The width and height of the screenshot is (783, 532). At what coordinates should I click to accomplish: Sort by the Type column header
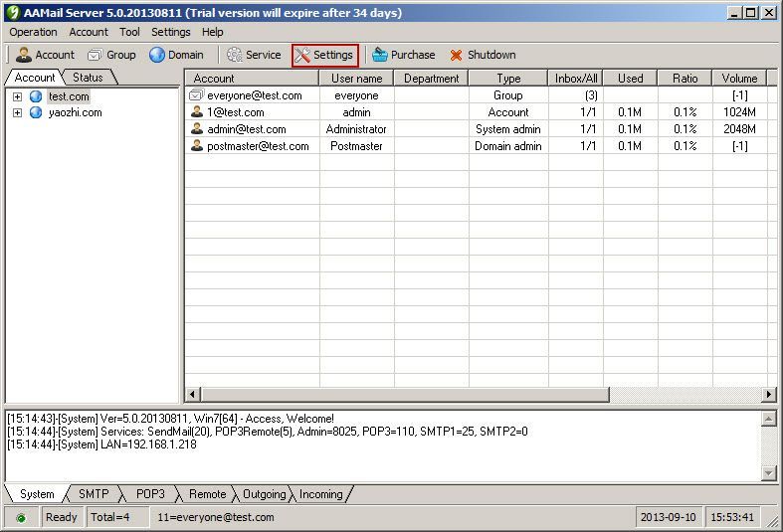(508, 79)
